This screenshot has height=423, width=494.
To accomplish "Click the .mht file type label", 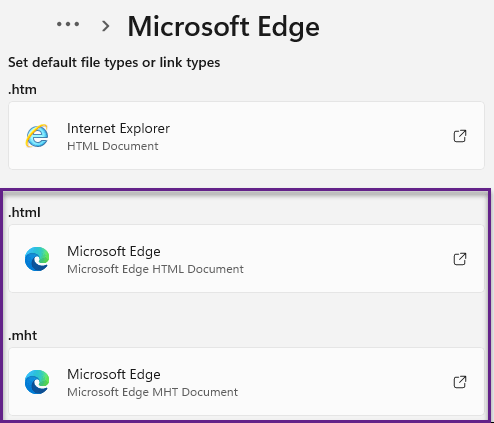I will click(x=23, y=335).
